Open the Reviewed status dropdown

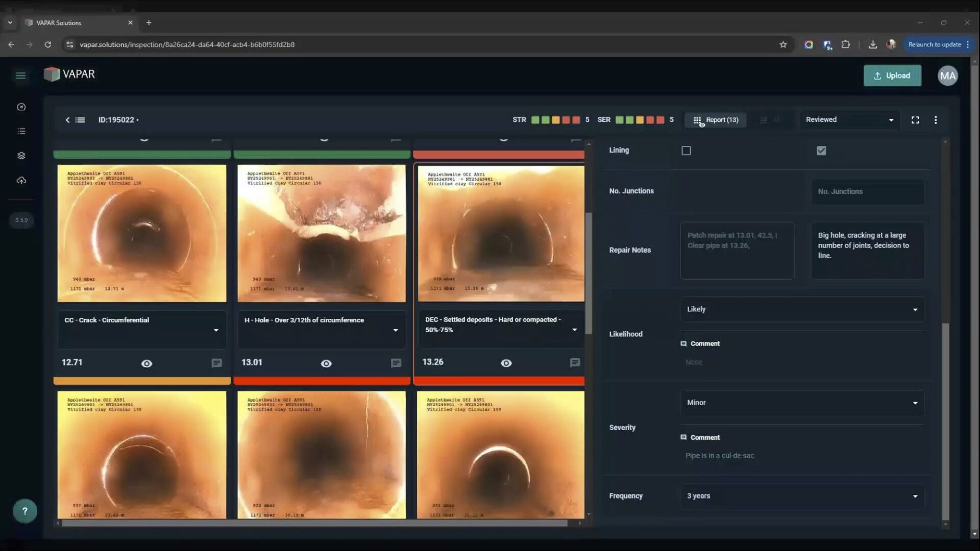(x=849, y=120)
